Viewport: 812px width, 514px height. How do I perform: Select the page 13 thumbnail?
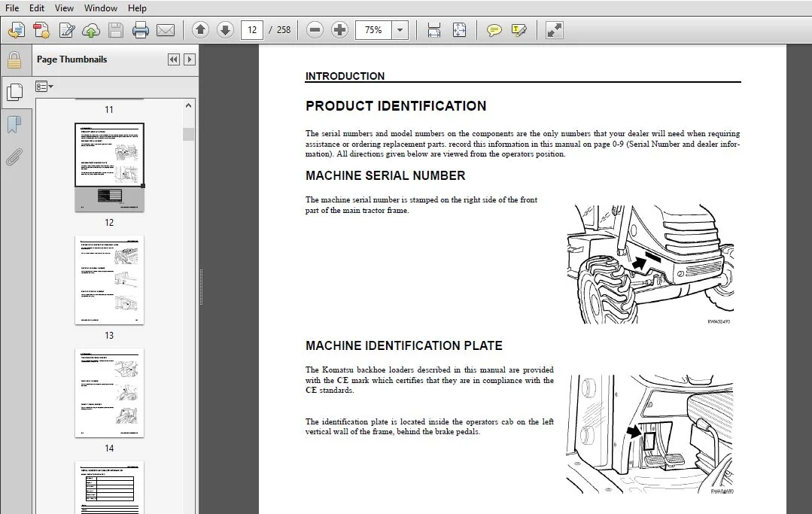tap(109, 280)
